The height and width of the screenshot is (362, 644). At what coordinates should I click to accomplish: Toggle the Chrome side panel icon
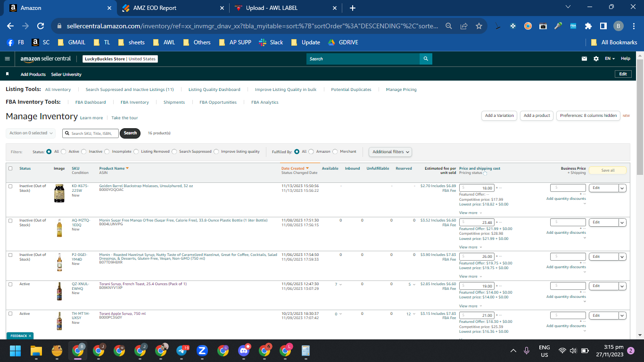click(x=603, y=26)
